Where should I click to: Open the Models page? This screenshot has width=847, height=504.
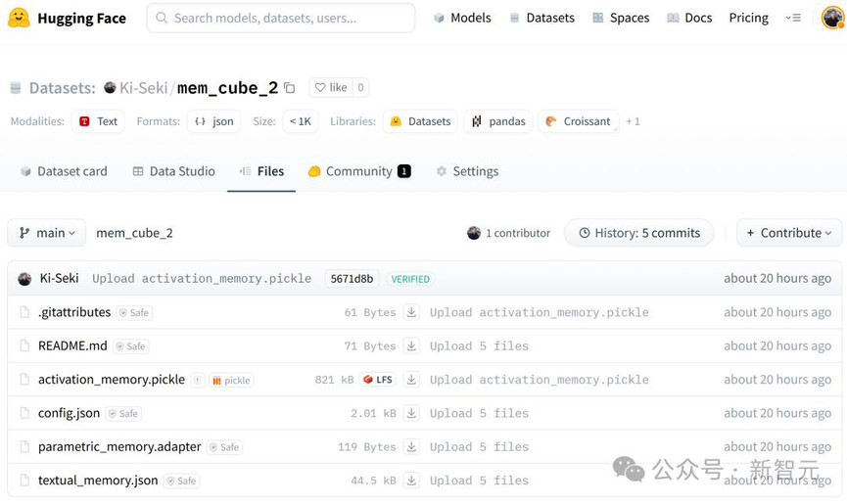coord(462,18)
